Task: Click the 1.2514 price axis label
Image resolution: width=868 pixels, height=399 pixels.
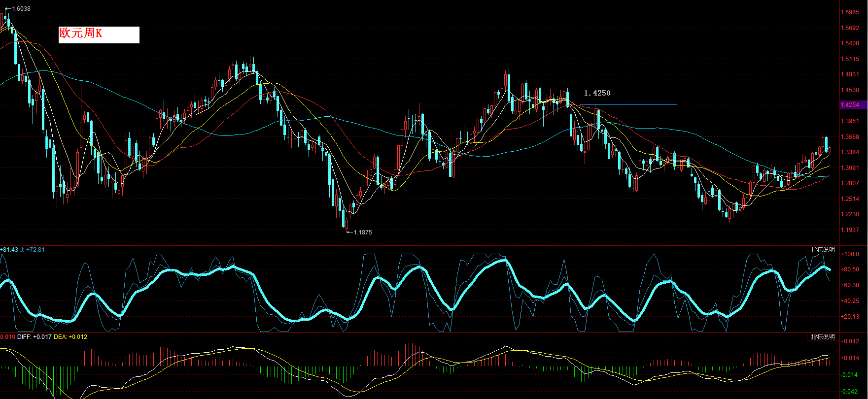Action: [850, 199]
